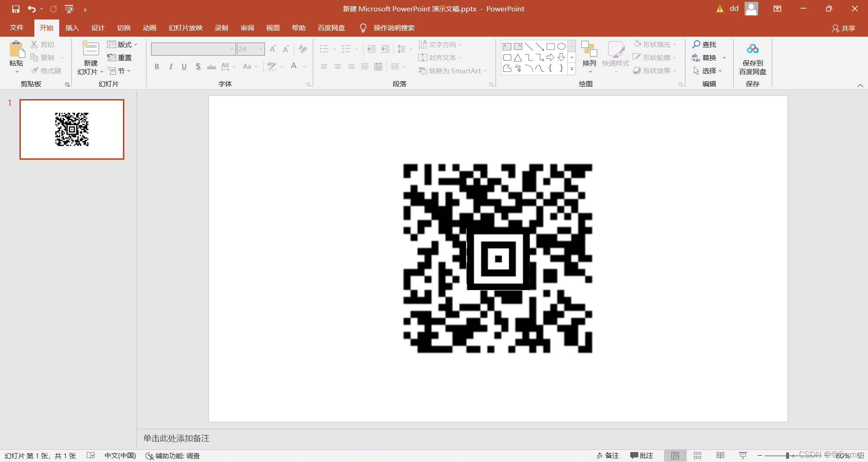The width and height of the screenshot is (868, 462).
Task: Select slide 1 thumbnail
Action: click(x=72, y=129)
